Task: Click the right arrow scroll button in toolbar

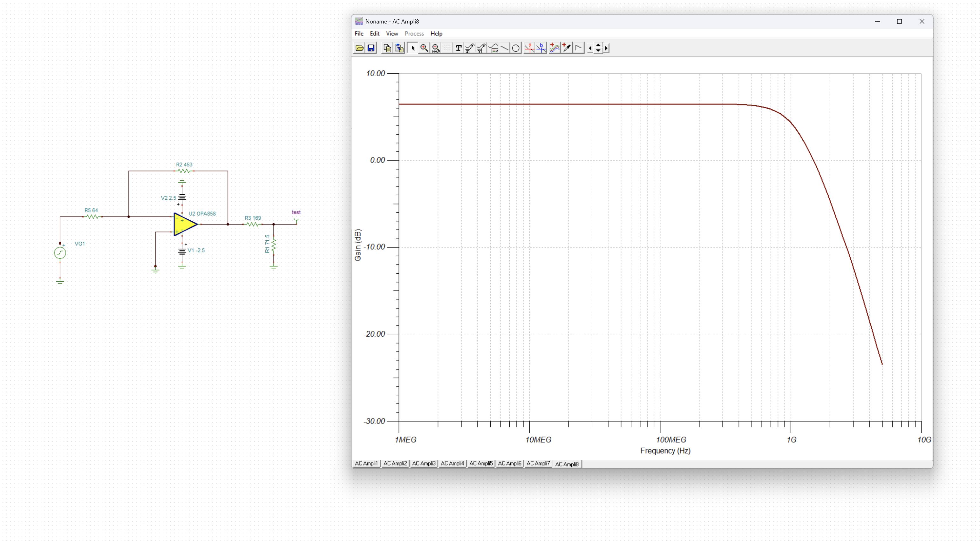Action: (606, 48)
